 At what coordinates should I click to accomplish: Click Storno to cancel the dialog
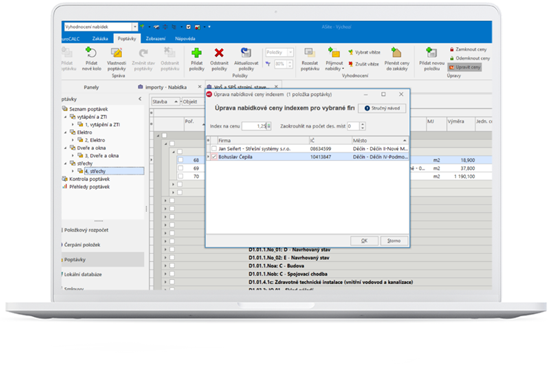394,241
